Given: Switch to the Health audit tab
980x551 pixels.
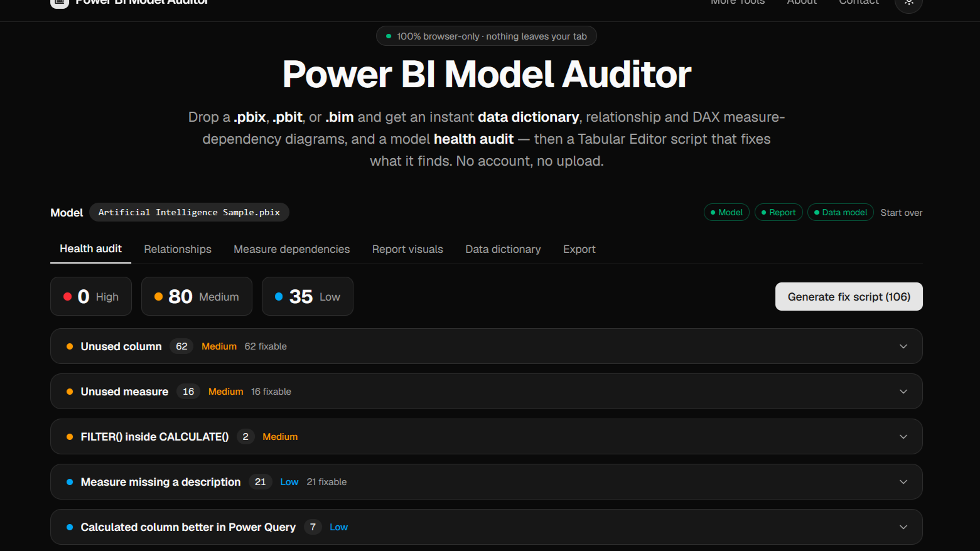Looking at the screenshot, I should (x=90, y=249).
